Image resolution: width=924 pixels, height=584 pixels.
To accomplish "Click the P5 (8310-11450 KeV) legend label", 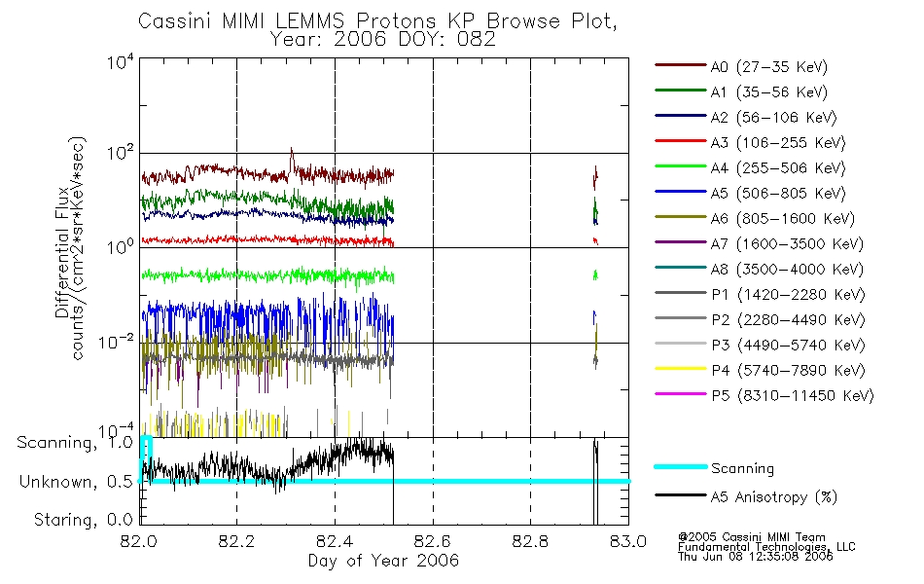I will 793,396.
